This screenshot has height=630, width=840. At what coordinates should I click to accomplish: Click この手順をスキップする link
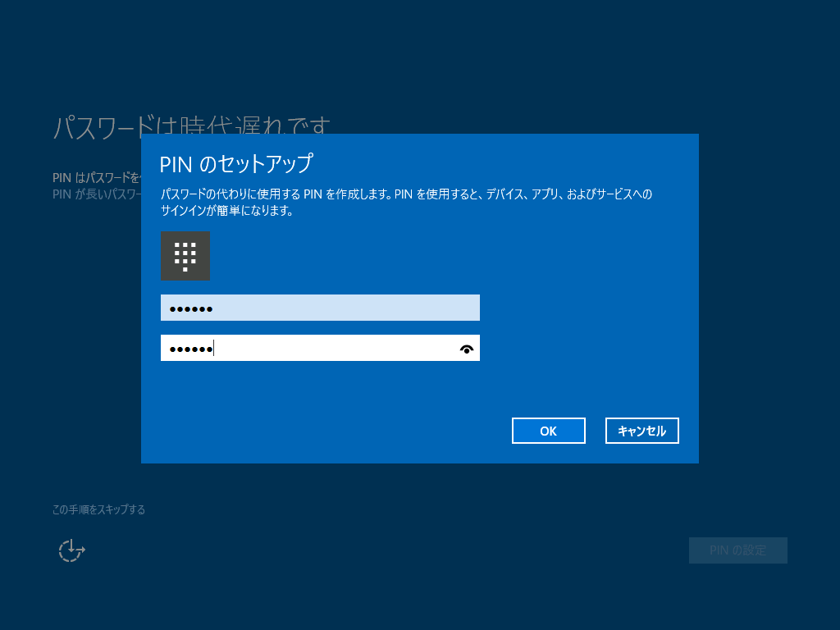(x=98, y=509)
